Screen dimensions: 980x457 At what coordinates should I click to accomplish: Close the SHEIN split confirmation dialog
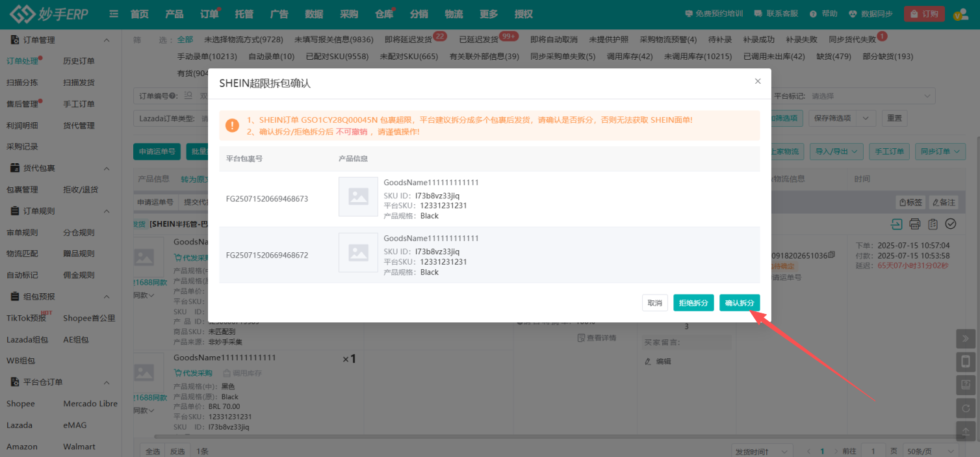tap(757, 81)
